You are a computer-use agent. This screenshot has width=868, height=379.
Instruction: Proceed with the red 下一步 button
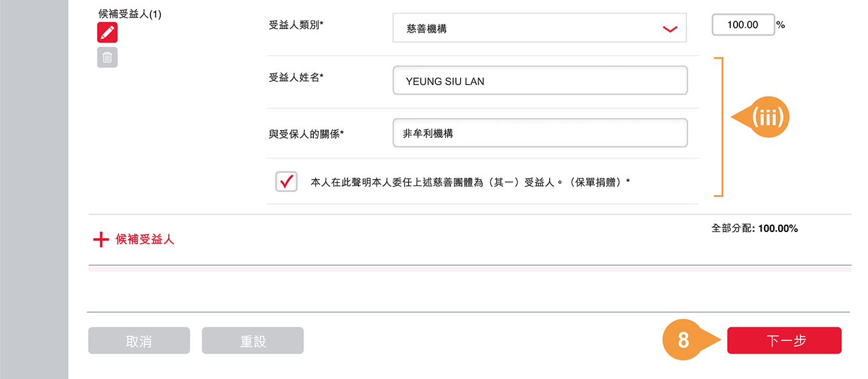[784, 340]
